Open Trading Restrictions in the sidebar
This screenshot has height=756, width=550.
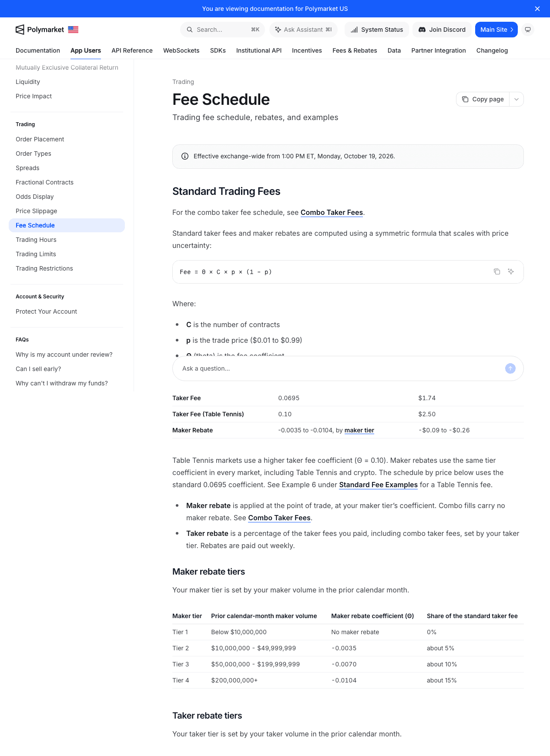tap(67, 268)
